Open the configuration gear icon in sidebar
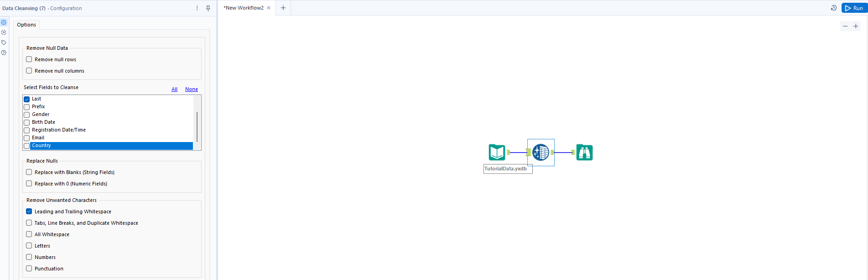The width and height of the screenshot is (868, 280). click(x=4, y=22)
